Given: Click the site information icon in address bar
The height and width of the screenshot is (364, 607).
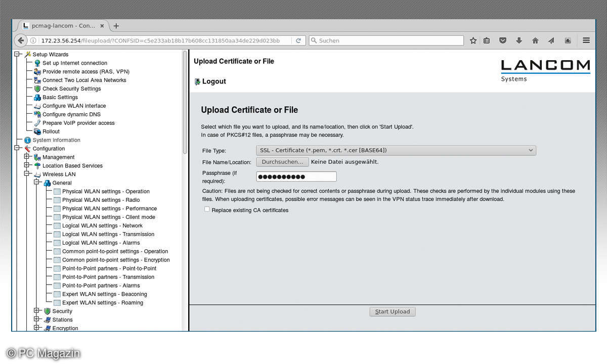Looking at the screenshot, I should (x=33, y=40).
